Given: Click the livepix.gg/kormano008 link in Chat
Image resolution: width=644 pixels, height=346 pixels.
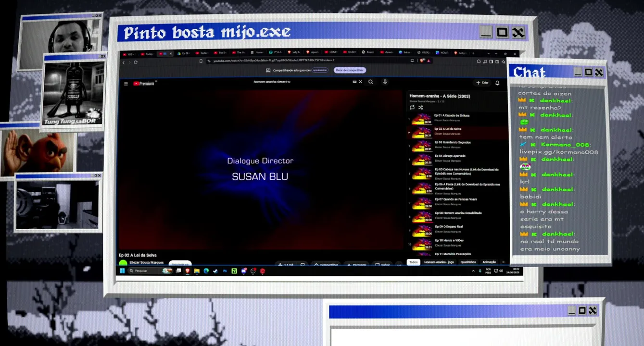Looking at the screenshot, I should coord(558,152).
